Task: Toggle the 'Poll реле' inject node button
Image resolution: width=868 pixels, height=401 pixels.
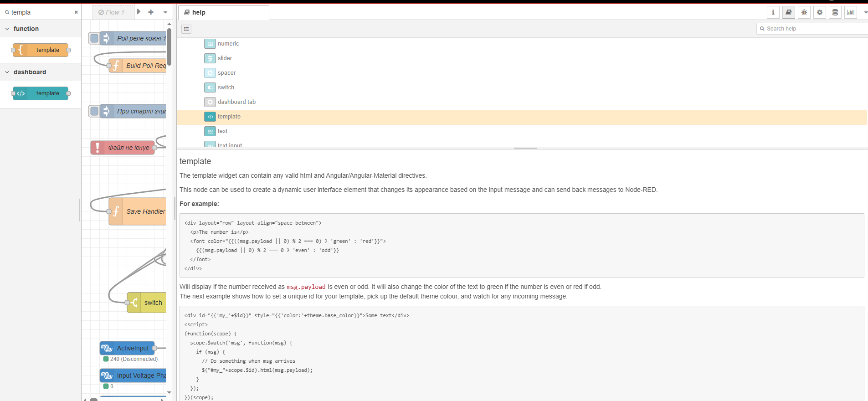Action: pos(94,38)
